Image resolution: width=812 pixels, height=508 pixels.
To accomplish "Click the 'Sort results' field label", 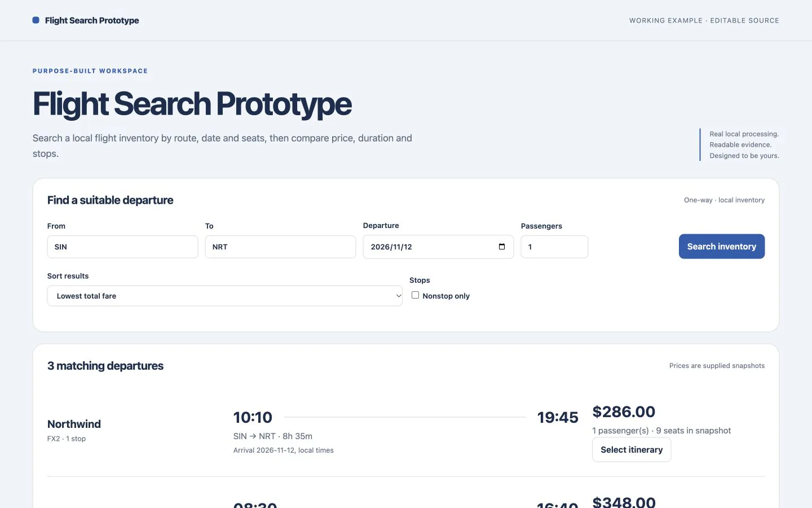I will pos(68,276).
